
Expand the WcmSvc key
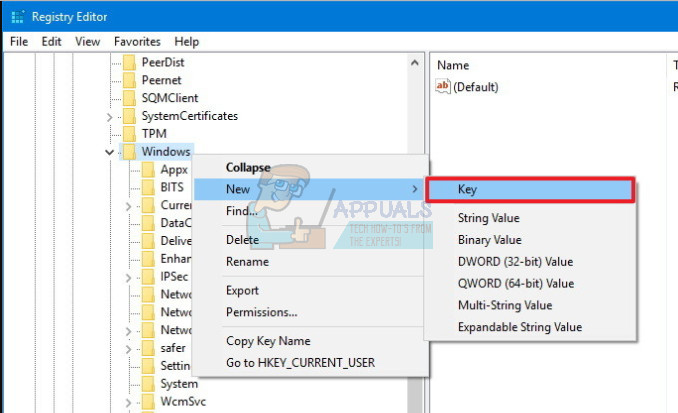128,403
